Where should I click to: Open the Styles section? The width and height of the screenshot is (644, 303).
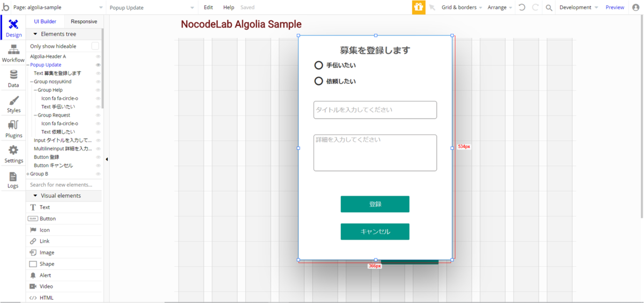[13, 104]
